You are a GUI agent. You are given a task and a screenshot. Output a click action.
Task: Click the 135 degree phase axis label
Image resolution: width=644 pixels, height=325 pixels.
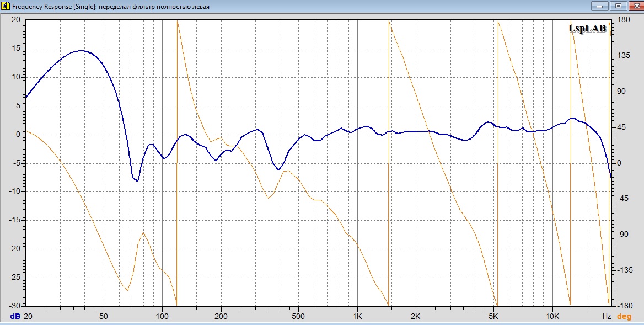point(624,56)
